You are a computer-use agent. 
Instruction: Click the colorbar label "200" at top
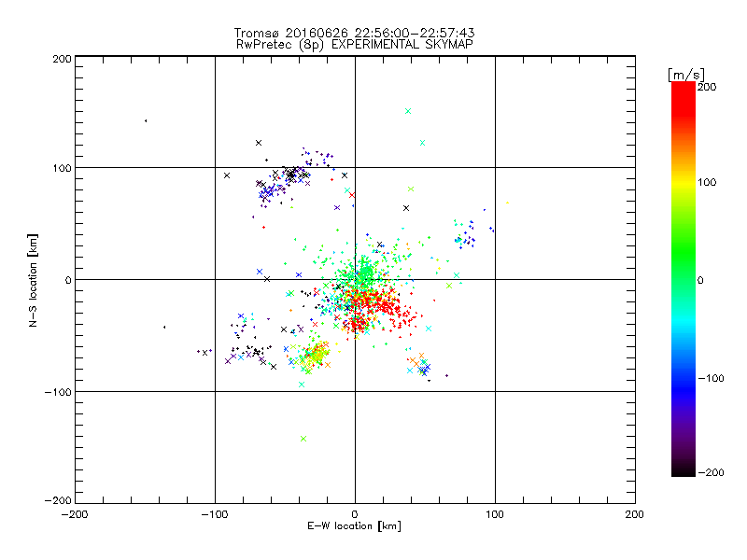click(x=707, y=87)
